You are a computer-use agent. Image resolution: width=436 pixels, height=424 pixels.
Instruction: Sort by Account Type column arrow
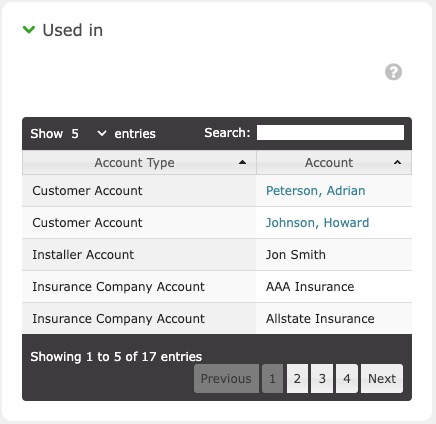coord(243,163)
